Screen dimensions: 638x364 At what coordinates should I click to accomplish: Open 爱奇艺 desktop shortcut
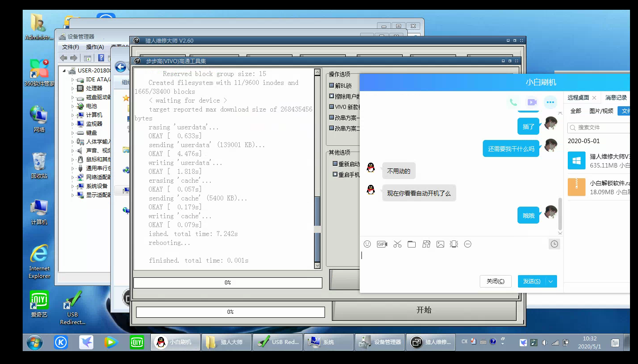pyautogui.click(x=39, y=304)
